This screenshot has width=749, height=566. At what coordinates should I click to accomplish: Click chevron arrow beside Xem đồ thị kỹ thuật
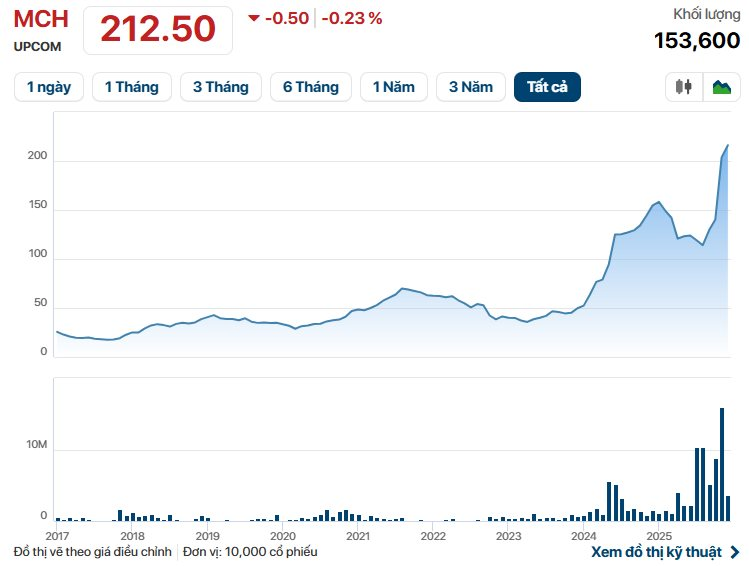click(736, 551)
